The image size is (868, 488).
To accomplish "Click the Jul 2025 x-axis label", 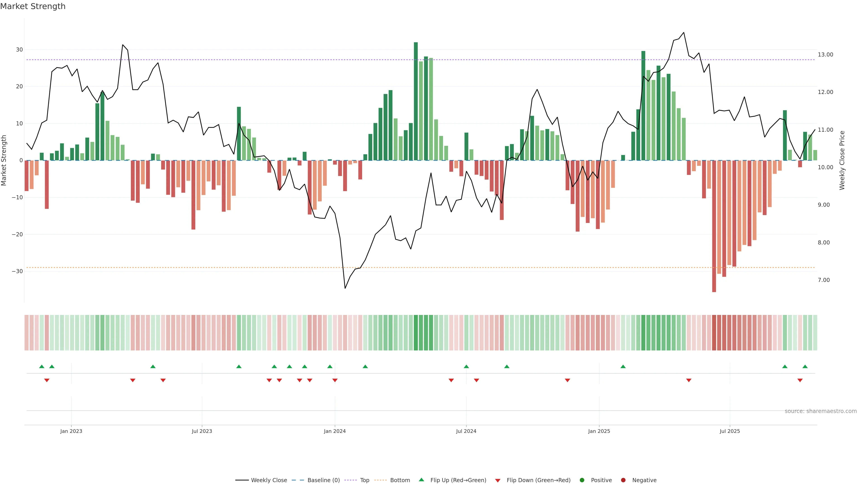I will (729, 431).
